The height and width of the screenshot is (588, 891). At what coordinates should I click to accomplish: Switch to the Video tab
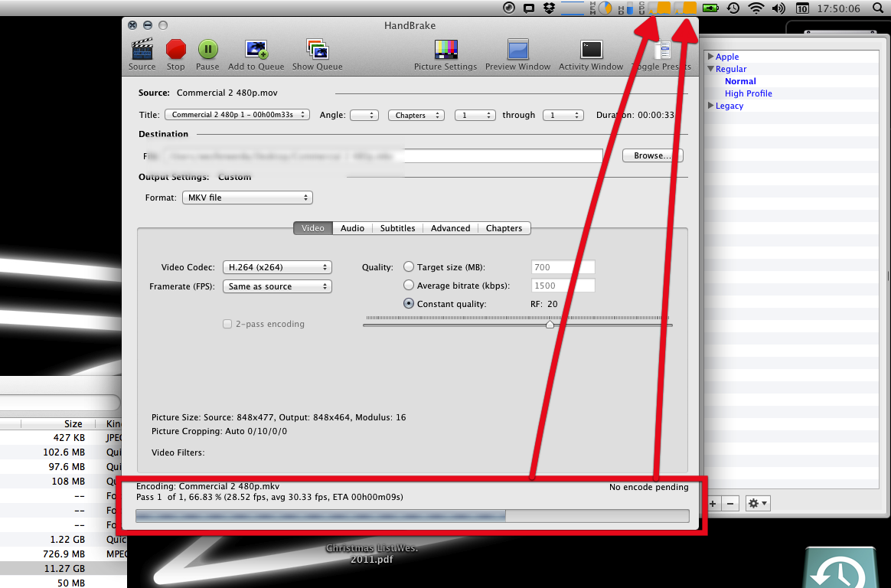pyautogui.click(x=313, y=228)
